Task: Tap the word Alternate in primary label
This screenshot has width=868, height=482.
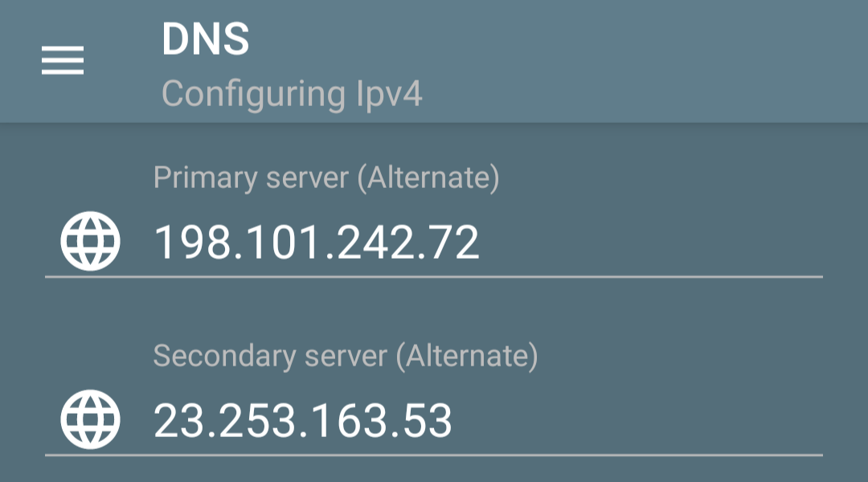Action: pyautogui.click(x=429, y=178)
